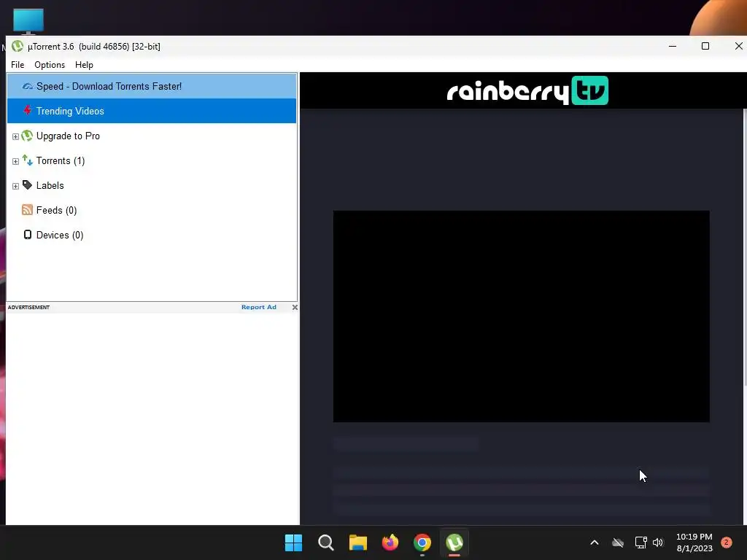Click µTorrent taskbar icon
This screenshot has width=747, height=560.
tap(454, 542)
